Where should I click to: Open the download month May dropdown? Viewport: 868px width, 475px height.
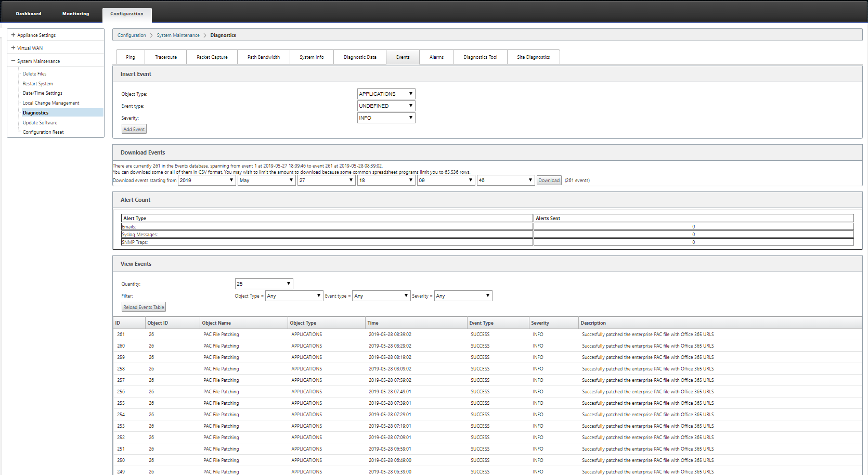pyautogui.click(x=266, y=180)
